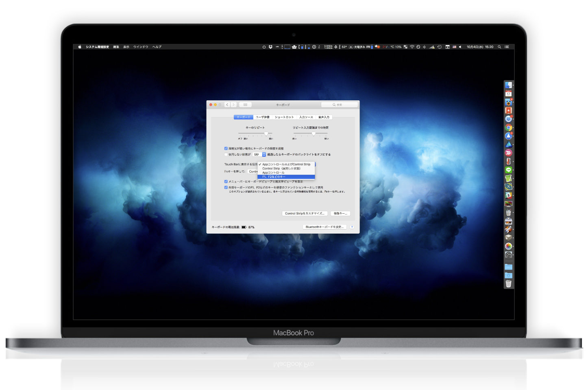588x390 pixels.
Task: Click the date and time in menu bar
Action: tap(480, 47)
